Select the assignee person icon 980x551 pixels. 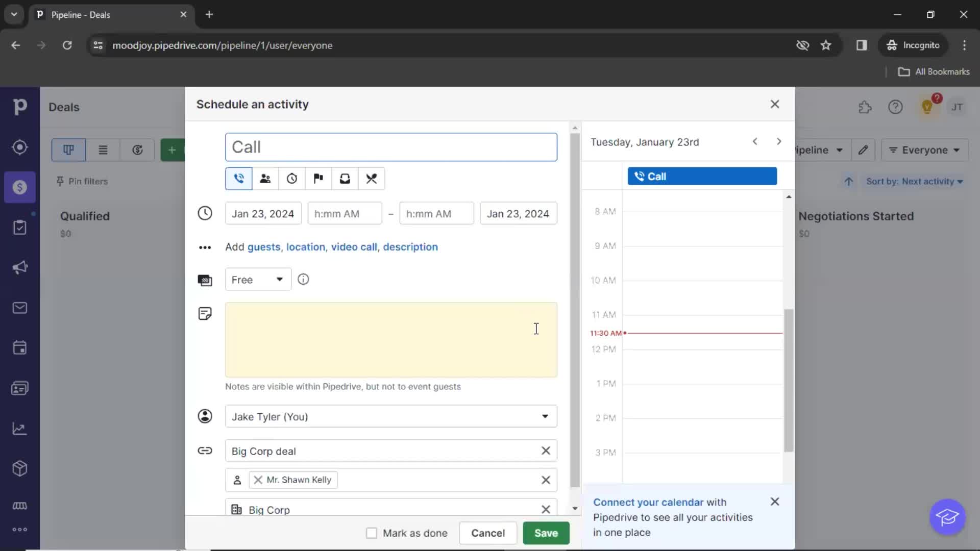(x=205, y=416)
